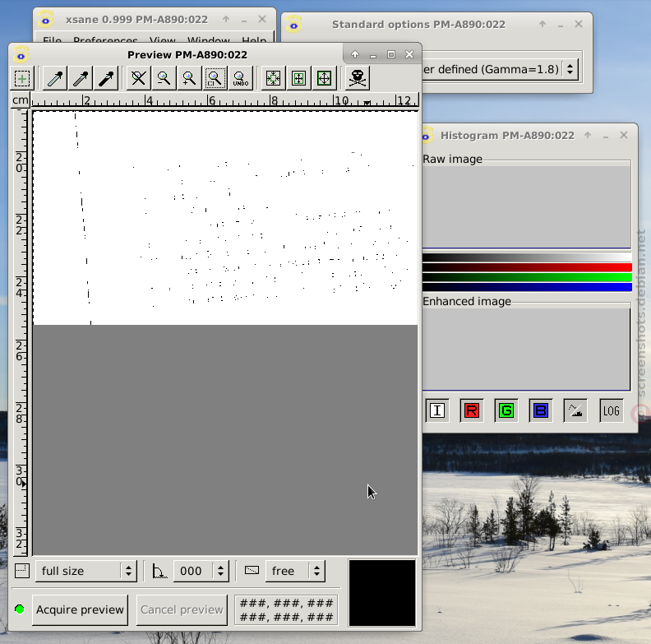Open the File menu in xsane window
651x644 pixels.
pyautogui.click(x=53, y=39)
